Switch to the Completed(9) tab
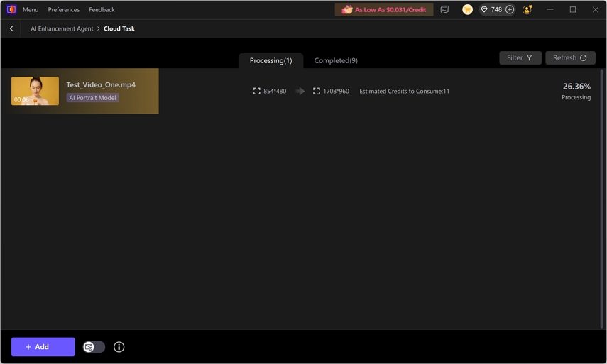607x364 pixels. (336, 61)
